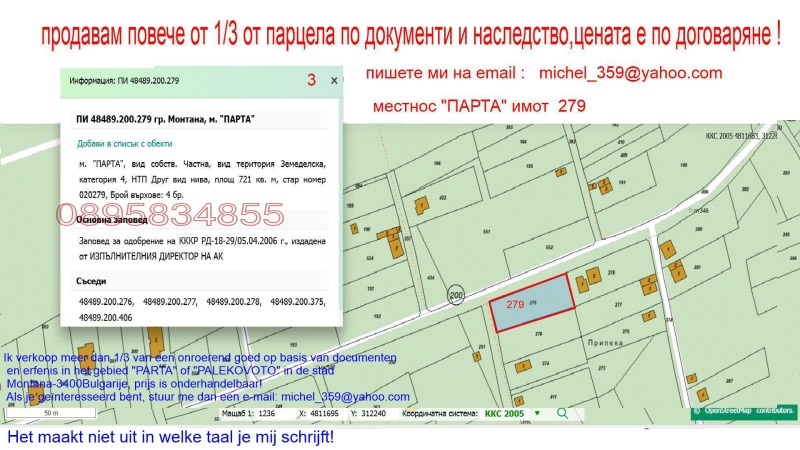Click the 'Припека' map label
This screenshot has height=450, width=800.
click(605, 343)
